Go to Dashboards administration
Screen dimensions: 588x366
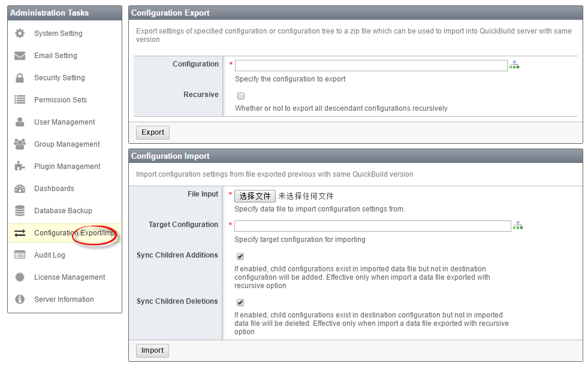pos(54,189)
